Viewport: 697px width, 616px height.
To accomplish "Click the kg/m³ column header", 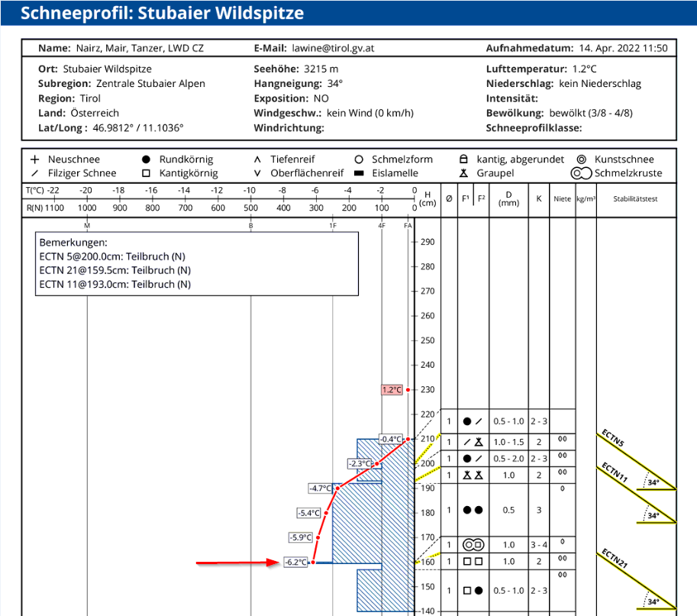I will (x=586, y=198).
